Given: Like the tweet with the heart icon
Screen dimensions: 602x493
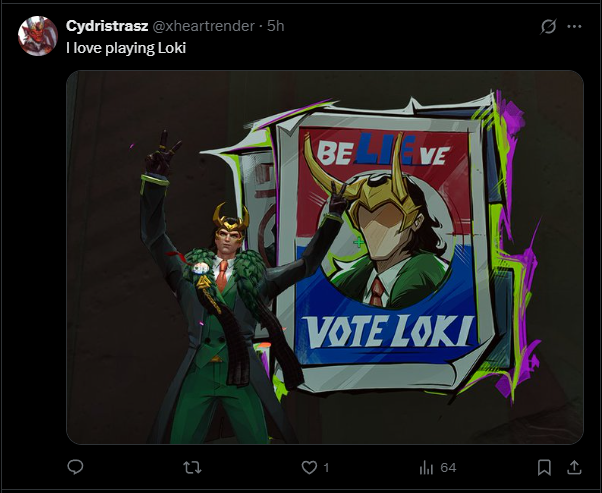Looking at the screenshot, I should pyautogui.click(x=309, y=467).
